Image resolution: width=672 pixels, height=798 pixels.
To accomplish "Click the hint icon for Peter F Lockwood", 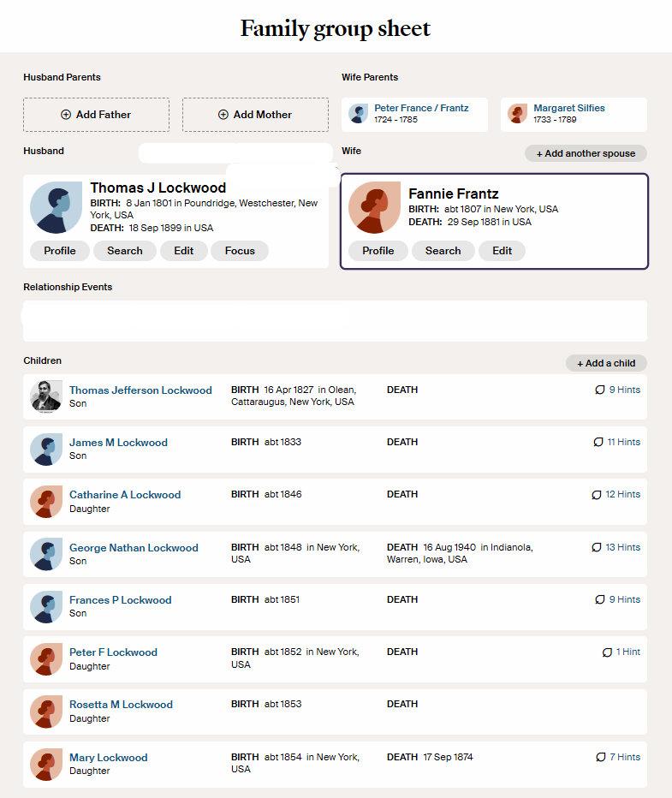I will [607, 652].
